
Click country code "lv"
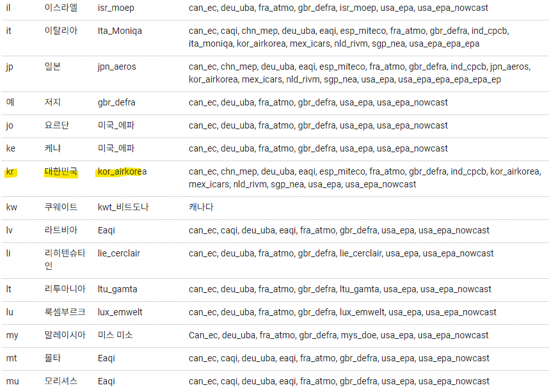click(9, 230)
